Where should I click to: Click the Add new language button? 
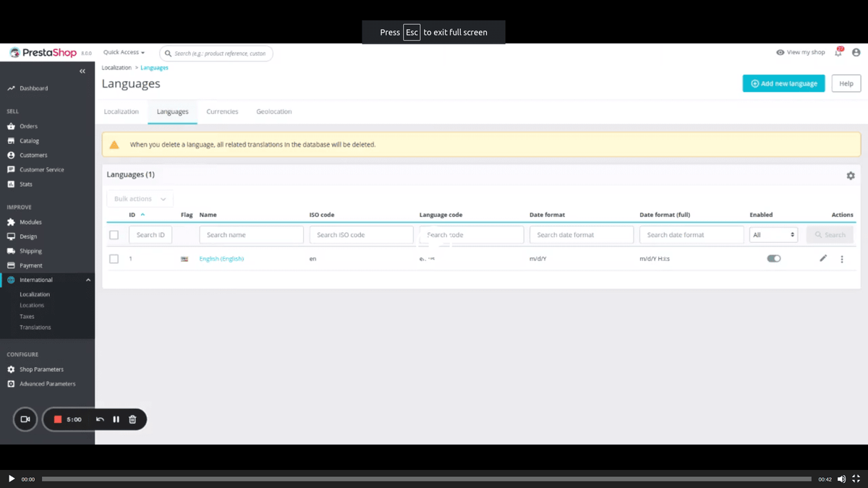[x=783, y=83]
